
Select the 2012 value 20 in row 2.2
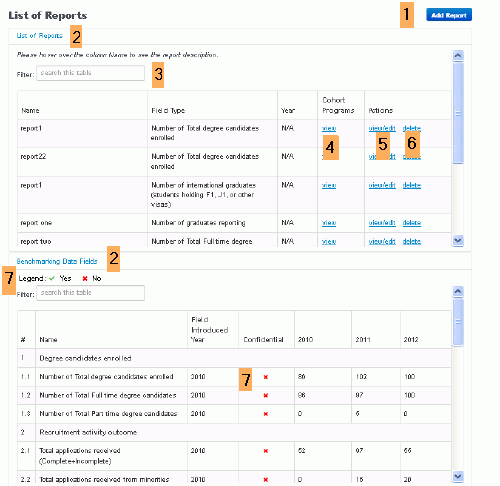(x=407, y=480)
